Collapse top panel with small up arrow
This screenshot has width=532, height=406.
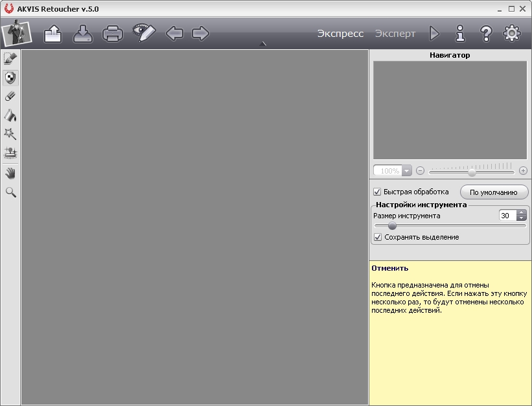(x=263, y=44)
